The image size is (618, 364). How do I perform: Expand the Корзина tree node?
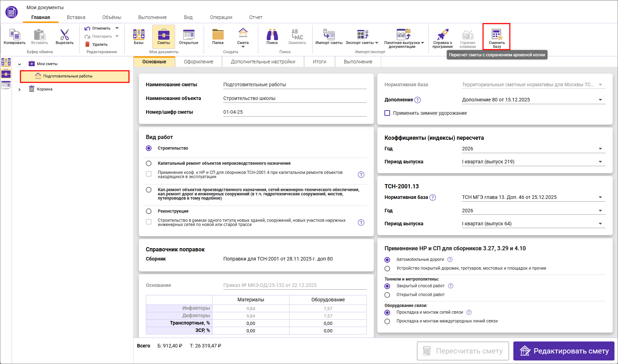[x=19, y=89]
